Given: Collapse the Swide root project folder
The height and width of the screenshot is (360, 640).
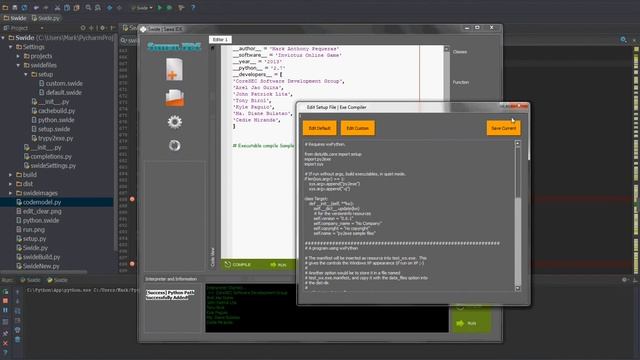Looking at the screenshot, I should point(3,38).
